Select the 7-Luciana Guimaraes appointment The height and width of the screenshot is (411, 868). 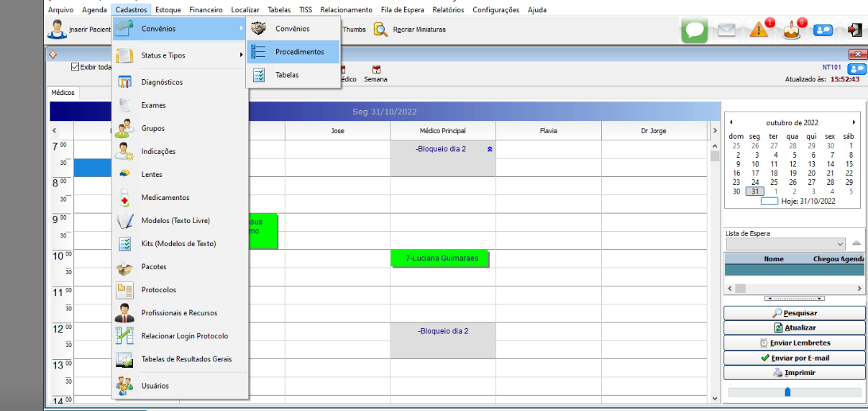click(440, 258)
